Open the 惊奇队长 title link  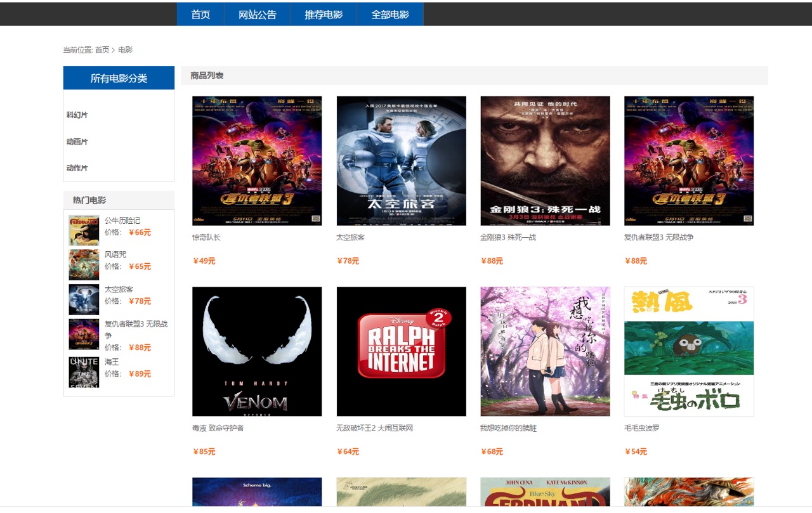pos(206,237)
